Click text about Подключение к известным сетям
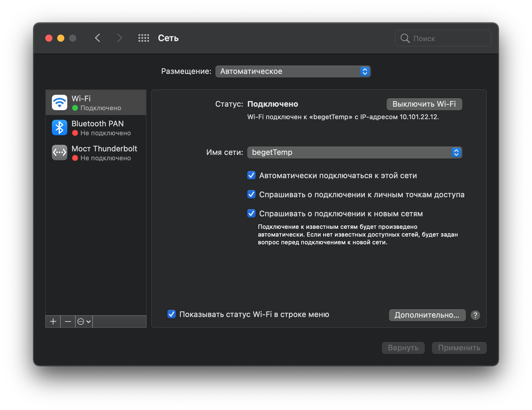This screenshot has width=532, height=410. (358, 234)
